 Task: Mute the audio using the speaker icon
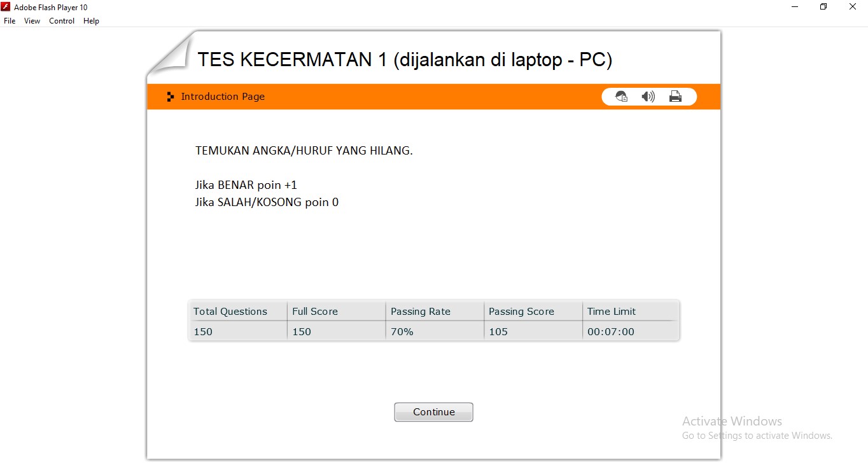648,96
